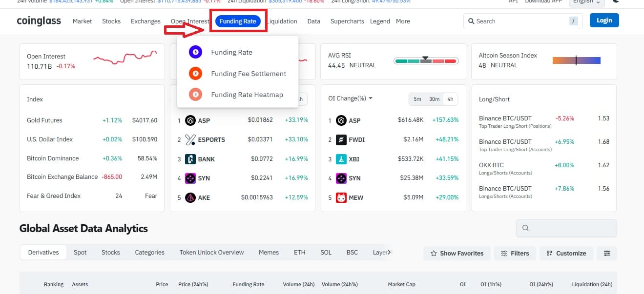Click the SYN icon in the price gainers list
Image resolution: width=644 pixels, height=294 pixels.
(x=190, y=178)
